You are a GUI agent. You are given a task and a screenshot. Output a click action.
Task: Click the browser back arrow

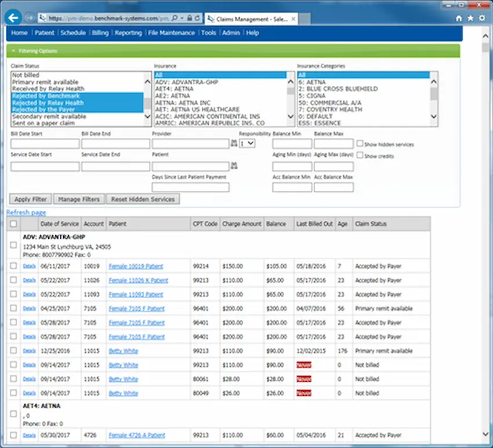coord(13,18)
